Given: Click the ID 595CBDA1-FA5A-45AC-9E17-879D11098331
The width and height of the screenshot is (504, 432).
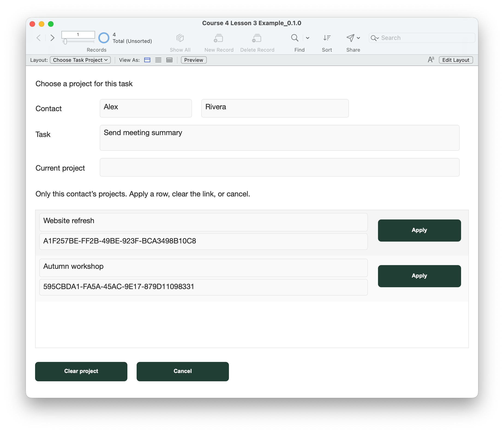Looking at the screenshot, I should [x=203, y=287].
